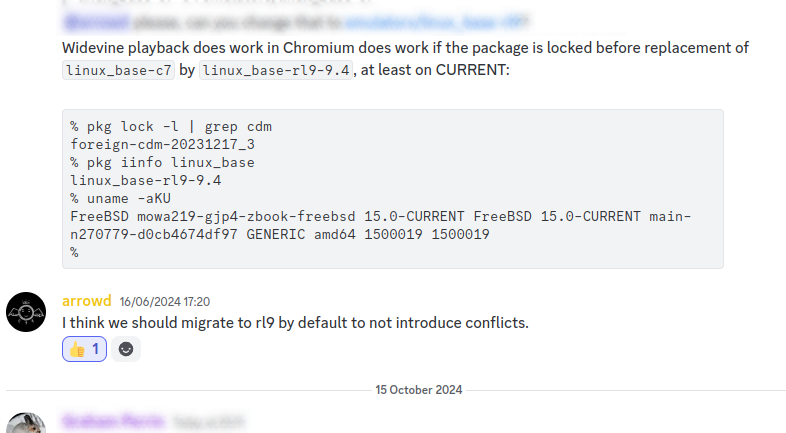Click the linux_base-rl9-9.4 inline code in the message
This screenshot has height=433, width=786.
pos(276,71)
